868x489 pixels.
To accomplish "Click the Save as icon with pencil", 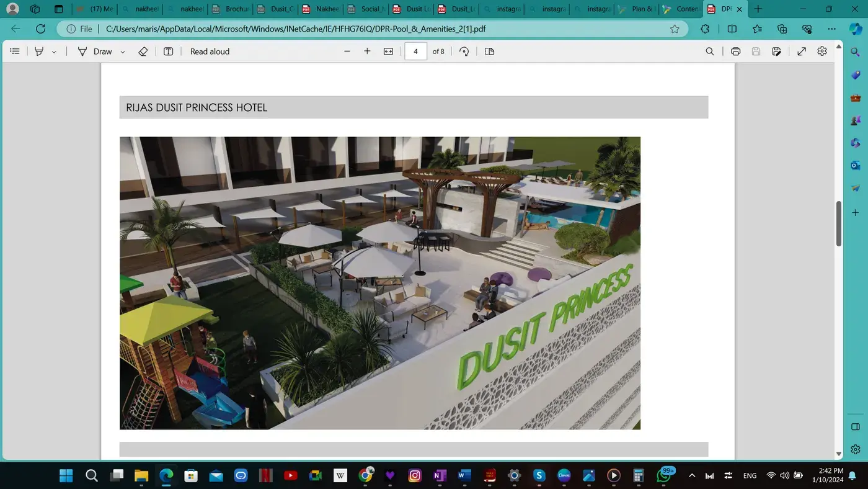I will pyautogui.click(x=776, y=52).
